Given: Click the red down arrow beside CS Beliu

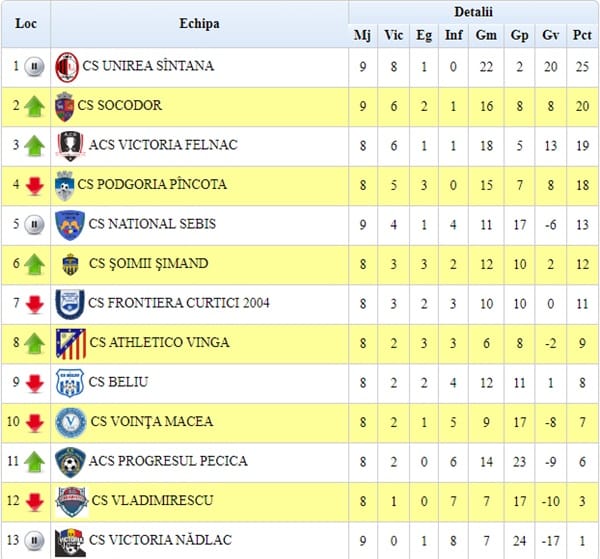Looking at the screenshot, I should coord(34,383).
